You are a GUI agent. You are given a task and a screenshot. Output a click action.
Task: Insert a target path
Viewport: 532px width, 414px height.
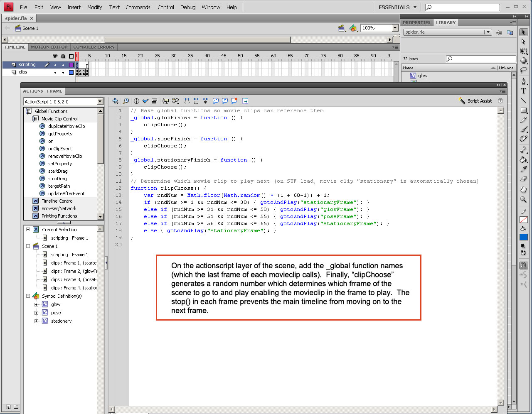click(136, 101)
